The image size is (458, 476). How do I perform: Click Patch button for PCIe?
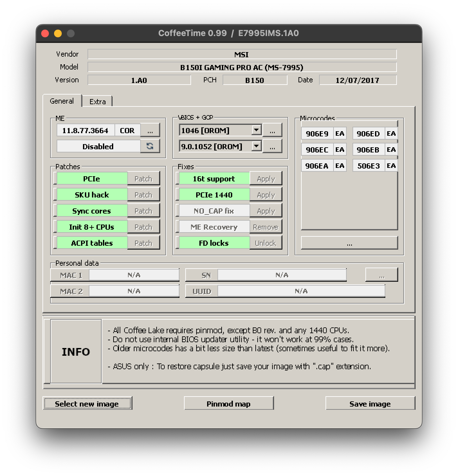tap(143, 178)
